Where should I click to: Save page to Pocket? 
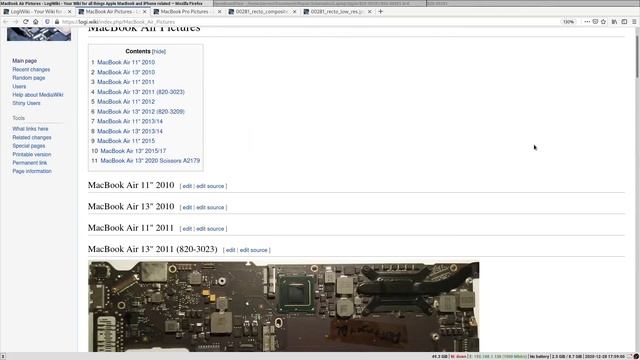pos(595,22)
